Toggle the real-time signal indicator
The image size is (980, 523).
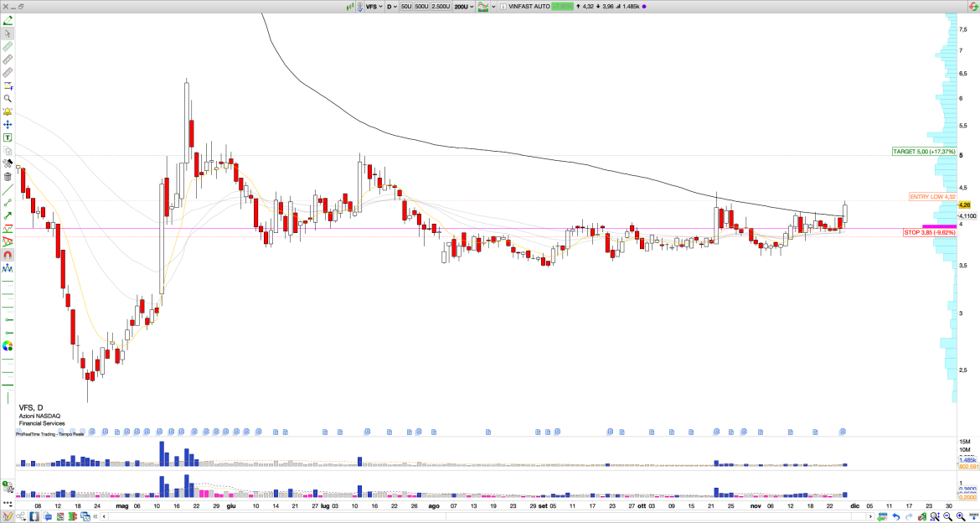click(350, 6)
